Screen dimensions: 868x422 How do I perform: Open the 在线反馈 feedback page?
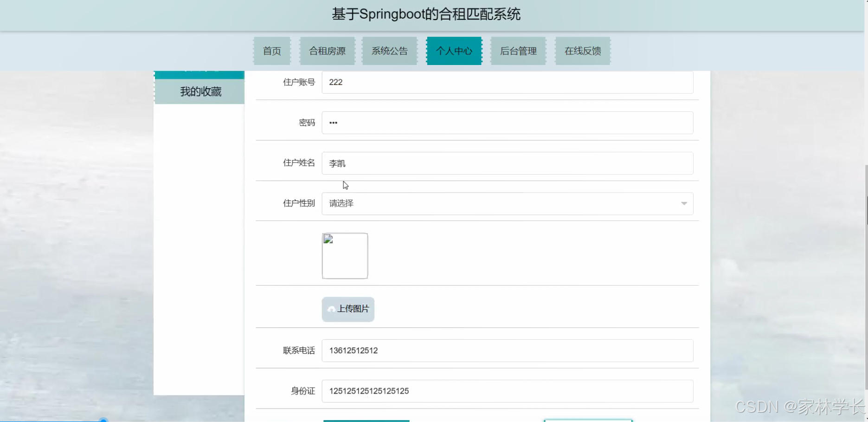[582, 51]
